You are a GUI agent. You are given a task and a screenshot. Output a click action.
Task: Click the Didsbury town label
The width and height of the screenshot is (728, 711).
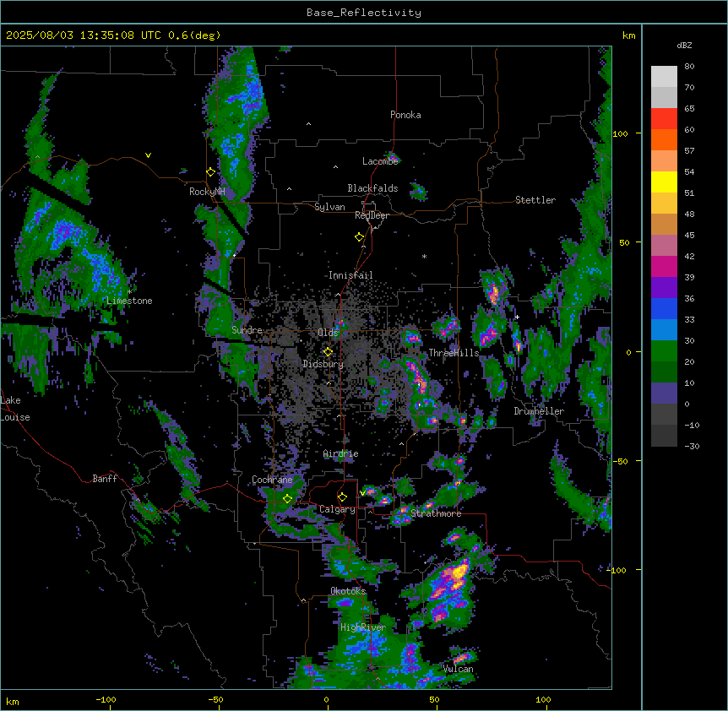click(323, 364)
